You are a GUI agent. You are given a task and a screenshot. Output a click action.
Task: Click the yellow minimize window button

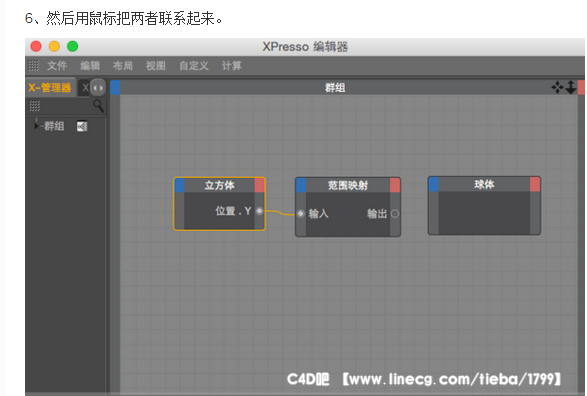[x=54, y=46]
